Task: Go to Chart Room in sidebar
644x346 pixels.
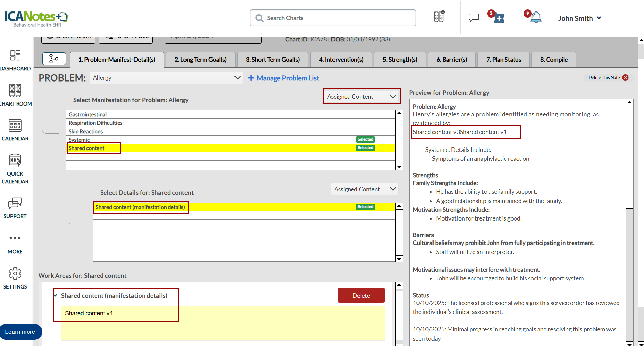Action: click(15, 91)
